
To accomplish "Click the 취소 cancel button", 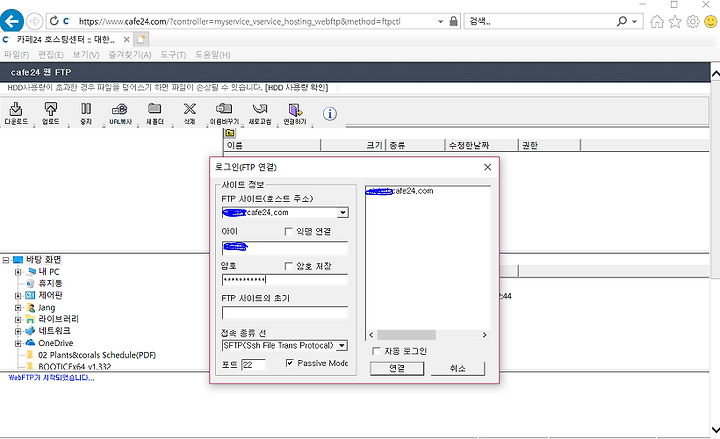I will coord(457,368).
